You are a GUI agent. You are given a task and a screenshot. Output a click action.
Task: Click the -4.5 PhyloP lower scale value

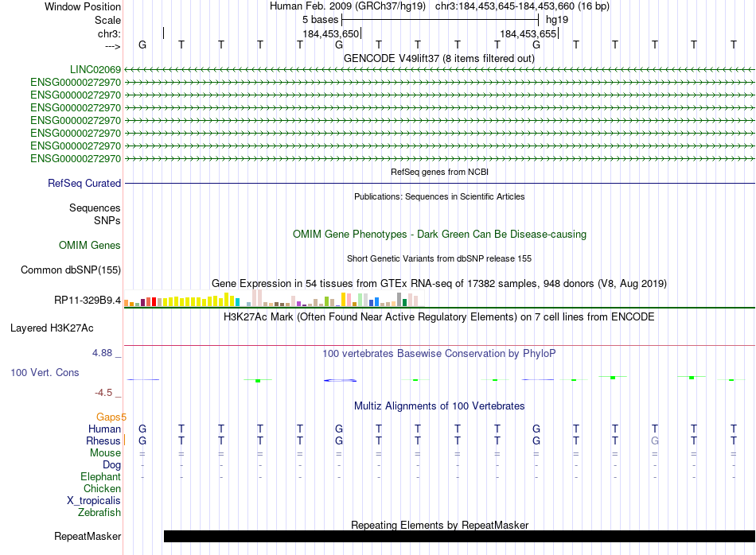[103, 393]
